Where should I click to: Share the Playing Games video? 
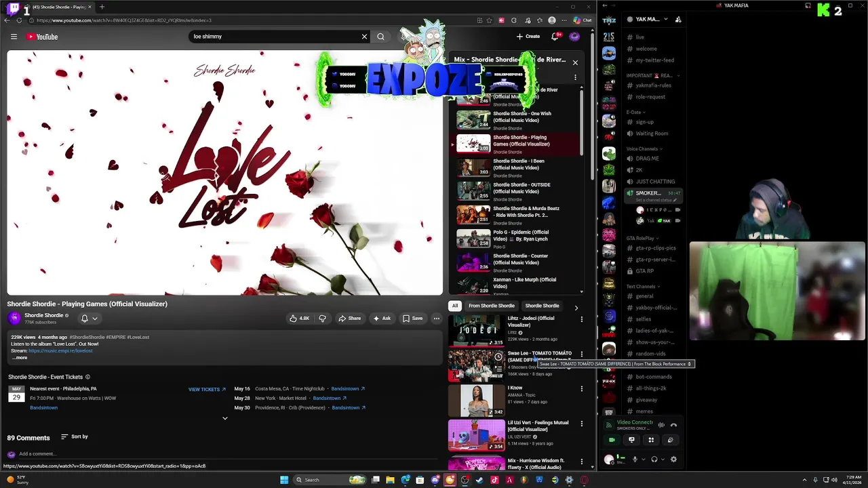tap(350, 319)
